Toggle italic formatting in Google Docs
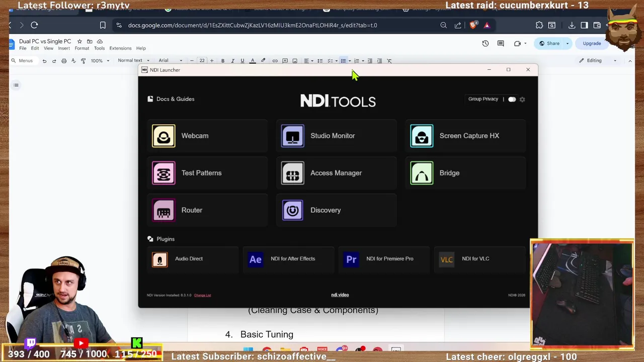This screenshot has width=644, height=362. click(x=232, y=61)
